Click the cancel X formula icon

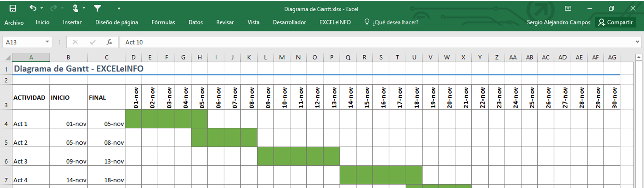point(75,42)
